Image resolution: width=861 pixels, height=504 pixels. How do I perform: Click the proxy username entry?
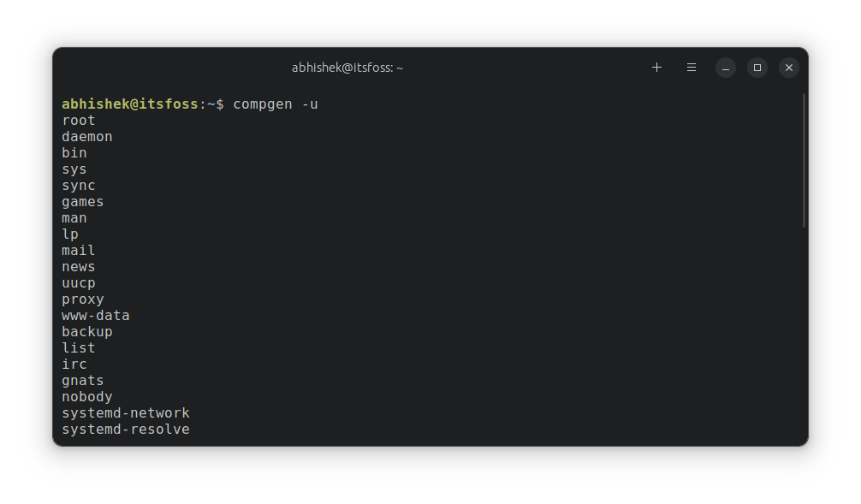82,299
